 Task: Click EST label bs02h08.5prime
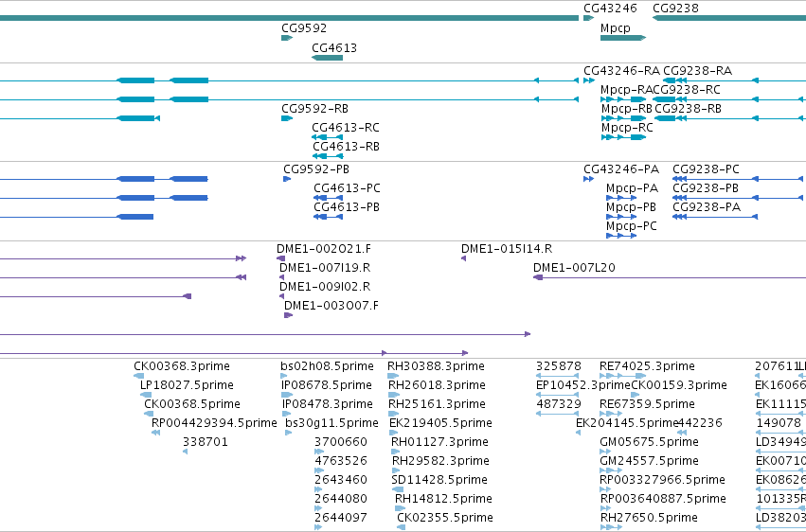click(x=327, y=366)
